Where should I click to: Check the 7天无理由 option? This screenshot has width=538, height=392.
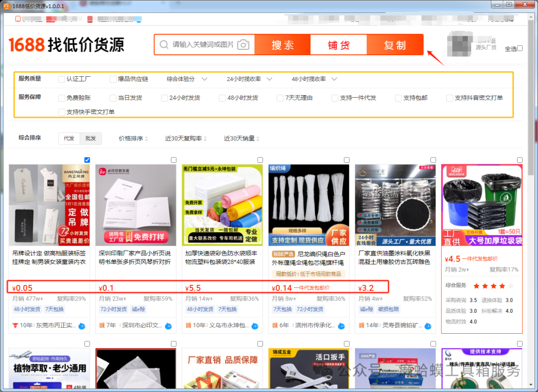[x=280, y=98]
